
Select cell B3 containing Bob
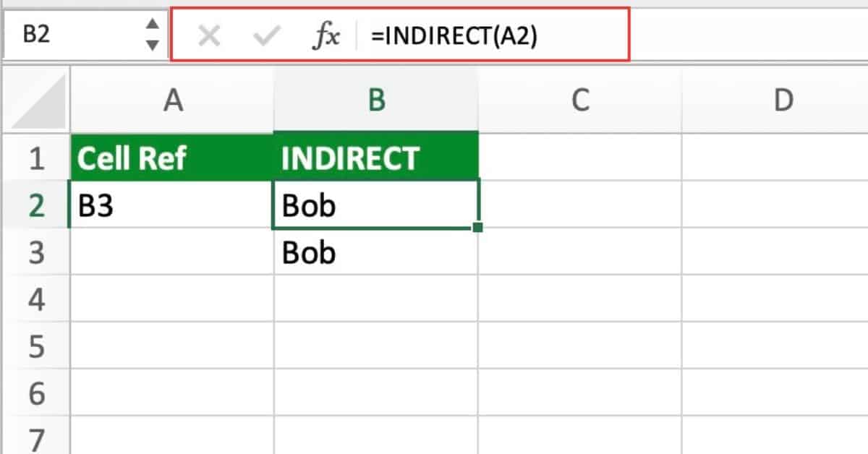pyautogui.click(x=375, y=252)
